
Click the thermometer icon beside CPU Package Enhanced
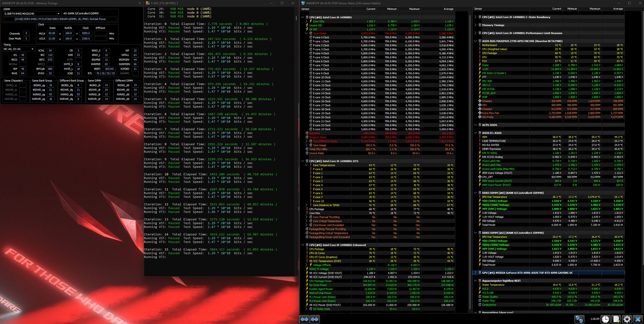point(307,249)
